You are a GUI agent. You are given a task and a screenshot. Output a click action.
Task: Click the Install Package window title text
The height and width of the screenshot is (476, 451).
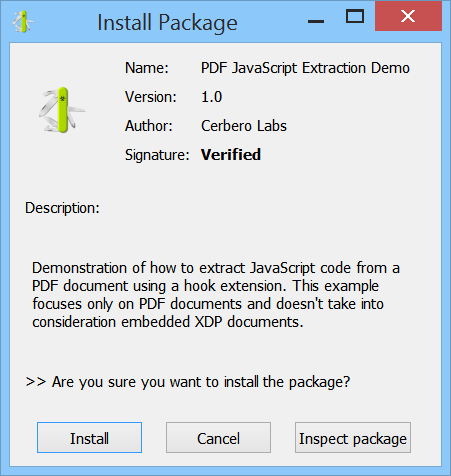[167, 23]
